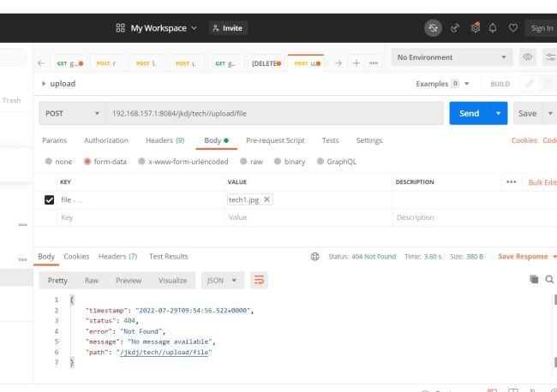Click the Sign In button

[542, 28]
